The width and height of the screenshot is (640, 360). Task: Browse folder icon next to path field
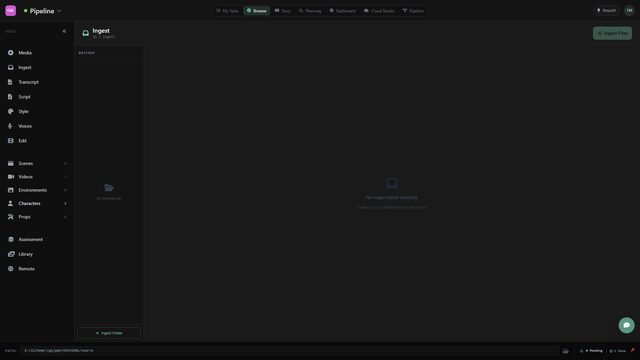point(566,351)
